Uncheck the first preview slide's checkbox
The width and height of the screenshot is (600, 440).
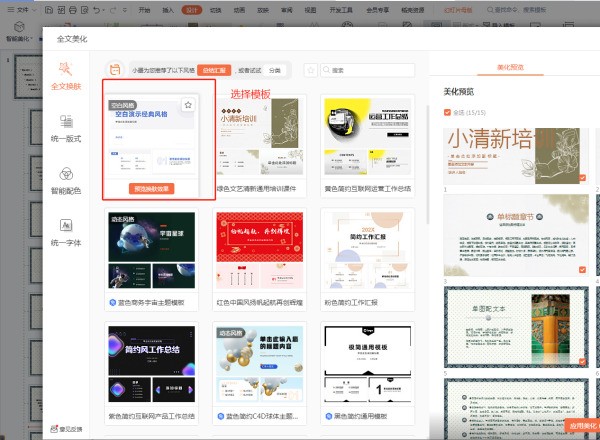582,176
